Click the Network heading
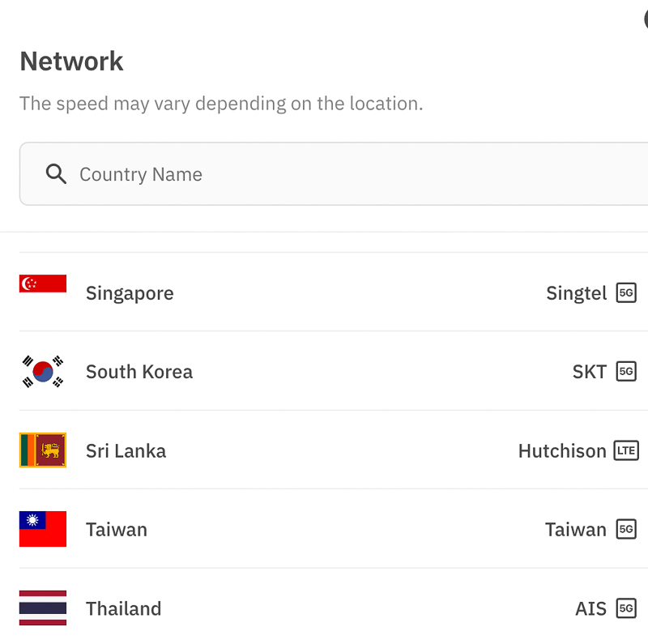 click(71, 61)
